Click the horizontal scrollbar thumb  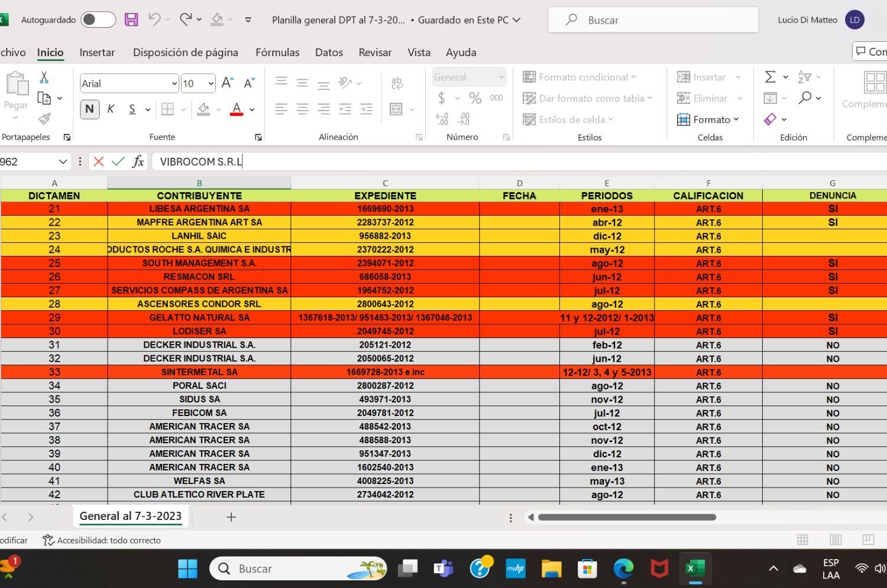click(627, 517)
